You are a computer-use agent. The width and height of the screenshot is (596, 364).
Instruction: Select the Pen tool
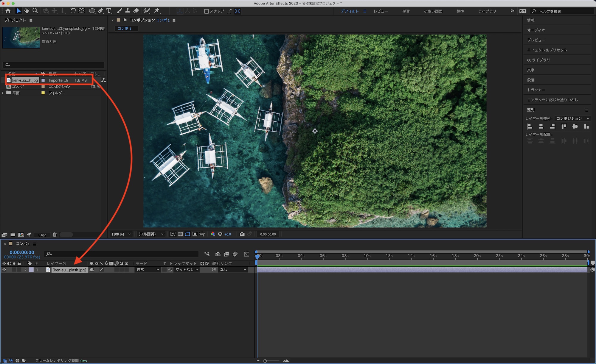coord(100,11)
